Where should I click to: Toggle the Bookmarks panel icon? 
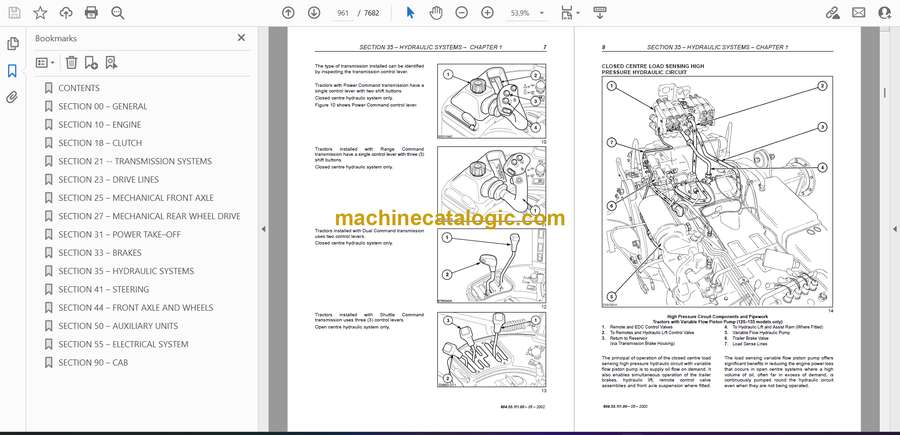(13, 71)
